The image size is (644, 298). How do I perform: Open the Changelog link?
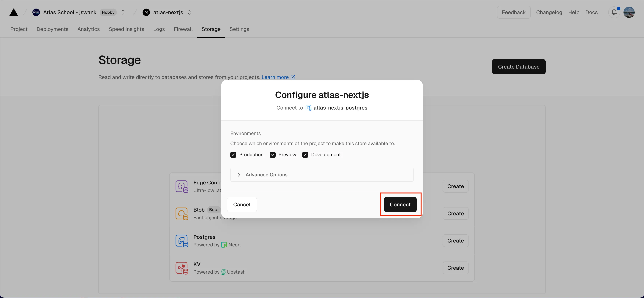pyautogui.click(x=549, y=12)
